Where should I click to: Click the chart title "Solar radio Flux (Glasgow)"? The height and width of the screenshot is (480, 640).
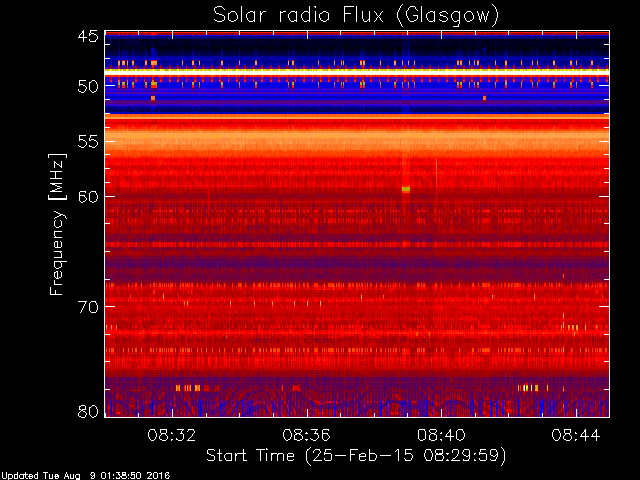(356, 16)
